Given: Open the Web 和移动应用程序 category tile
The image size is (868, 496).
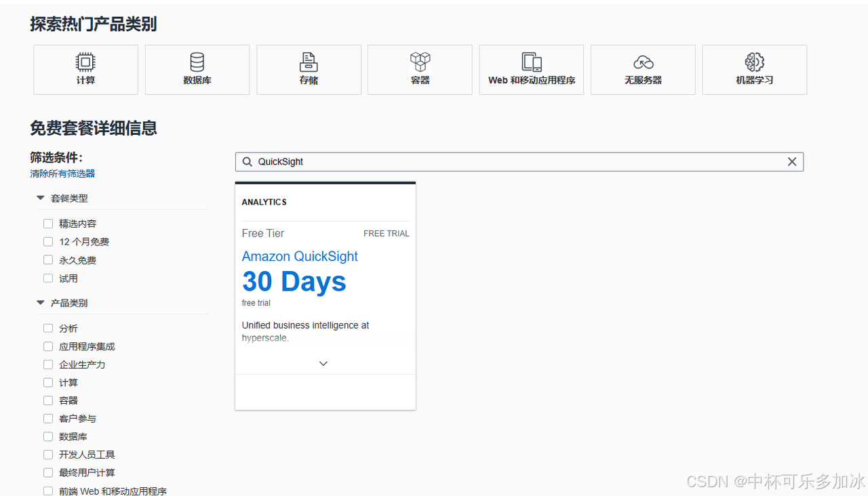Looking at the screenshot, I should pos(532,69).
